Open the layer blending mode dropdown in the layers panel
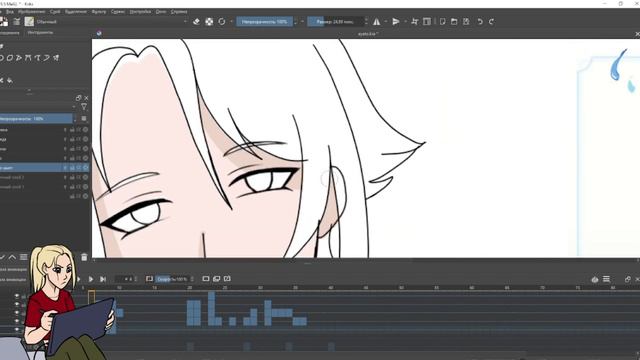The image size is (640, 360). [38, 107]
